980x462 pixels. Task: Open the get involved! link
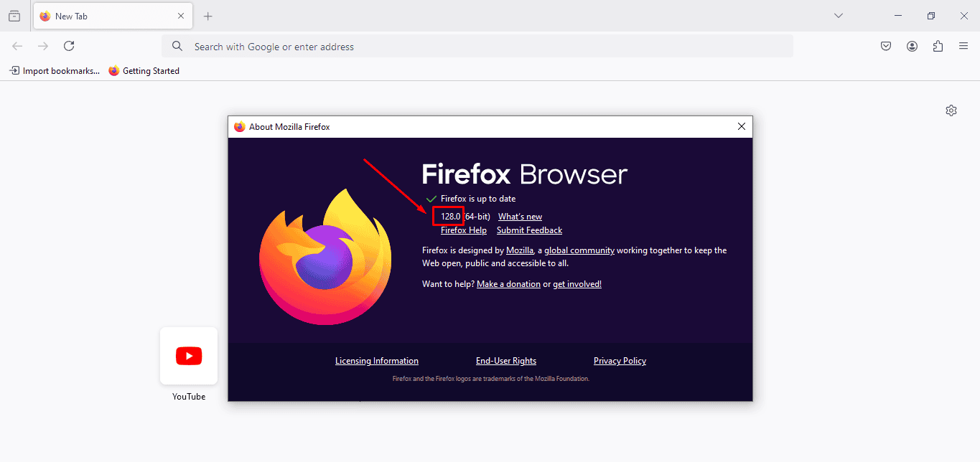point(577,284)
